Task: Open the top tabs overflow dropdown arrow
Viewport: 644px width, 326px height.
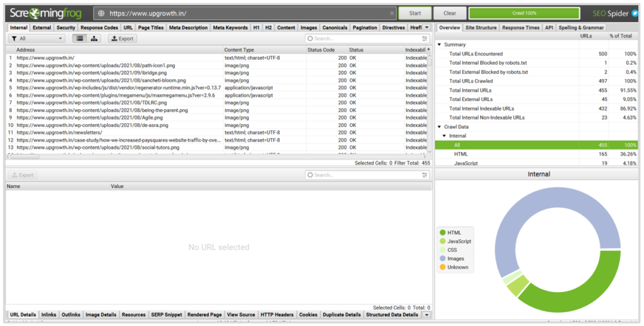Action: 427,28
